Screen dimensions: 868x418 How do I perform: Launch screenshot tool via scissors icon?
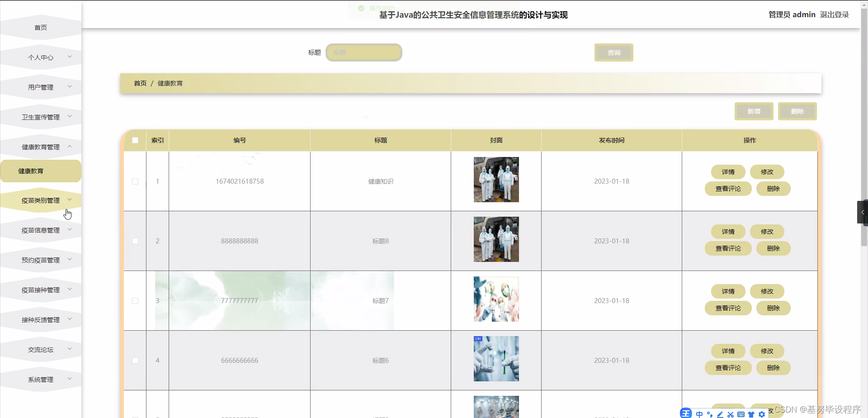[x=731, y=414]
